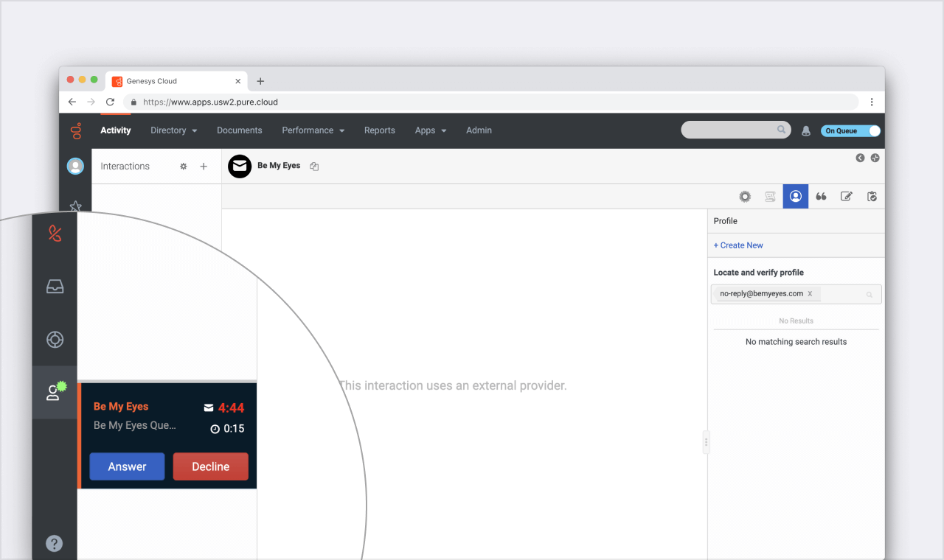The height and width of the screenshot is (560, 944).
Task: Click the No matching search results text
Action: click(796, 342)
